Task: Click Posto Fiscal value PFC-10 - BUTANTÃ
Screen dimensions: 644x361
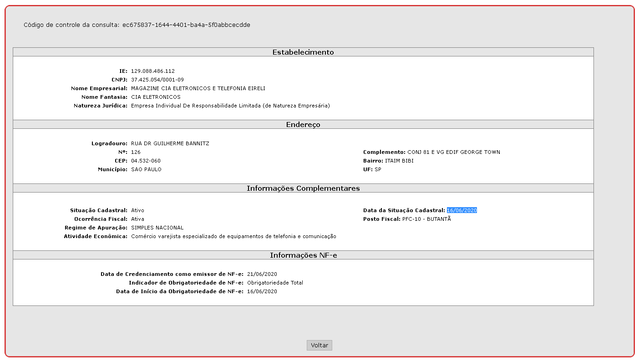Action: click(x=426, y=219)
